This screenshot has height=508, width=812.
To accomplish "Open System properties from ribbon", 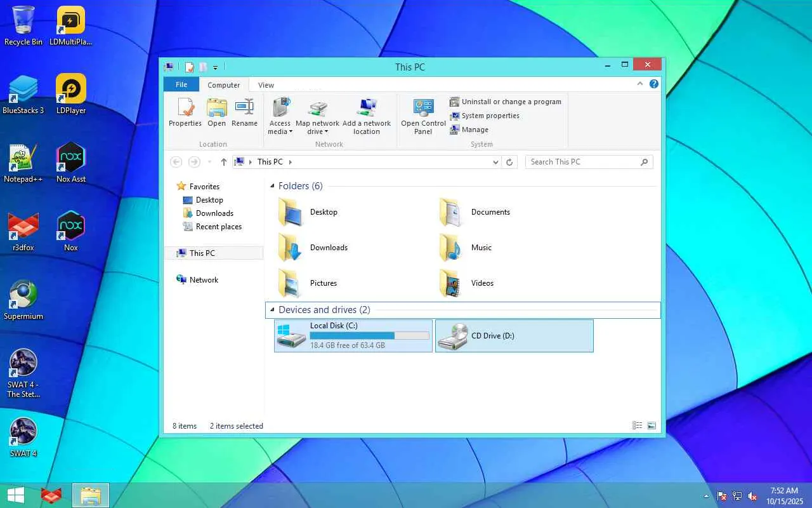I will 485,116.
